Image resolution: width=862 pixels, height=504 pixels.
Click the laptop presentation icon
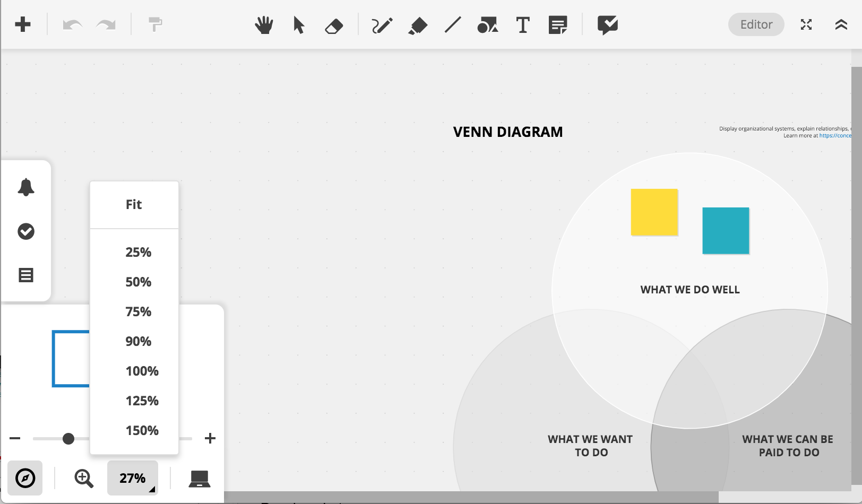click(x=200, y=479)
